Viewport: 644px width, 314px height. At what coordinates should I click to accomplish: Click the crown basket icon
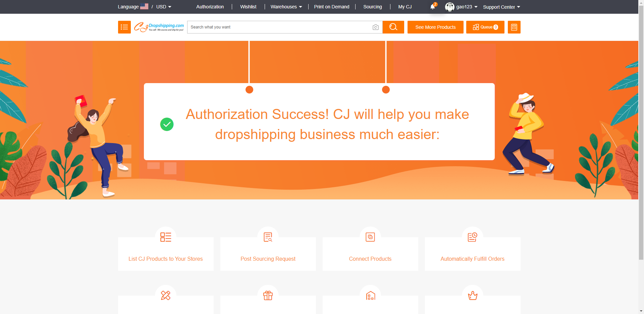[x=472, y=296]
